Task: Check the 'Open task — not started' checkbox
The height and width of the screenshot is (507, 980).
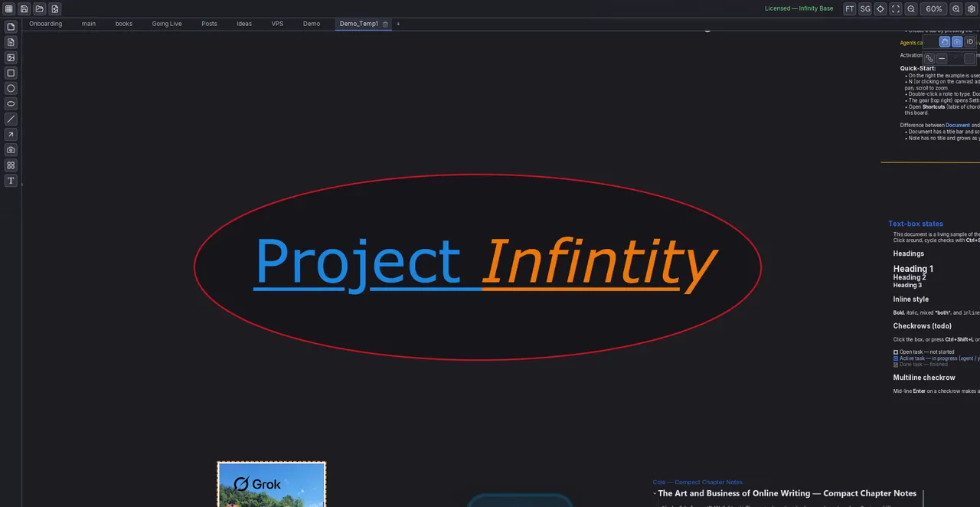Action: click(x=896, y=352)
